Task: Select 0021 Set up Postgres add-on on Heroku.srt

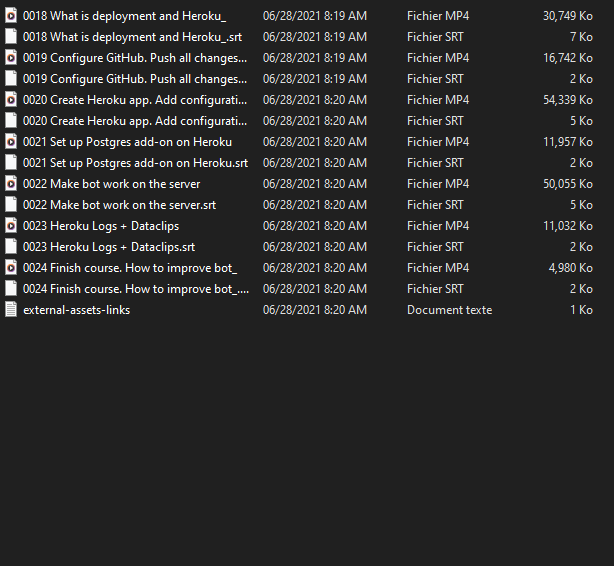Action: (135, 163)
